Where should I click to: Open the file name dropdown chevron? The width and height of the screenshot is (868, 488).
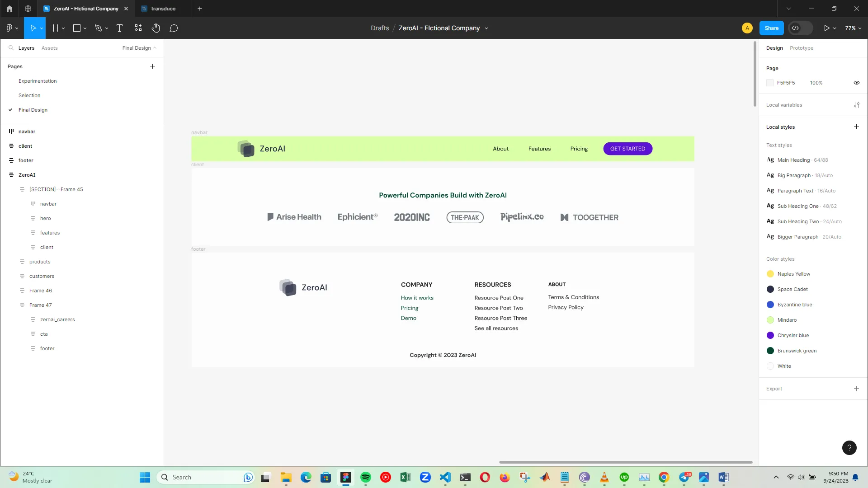click(486, 28)
